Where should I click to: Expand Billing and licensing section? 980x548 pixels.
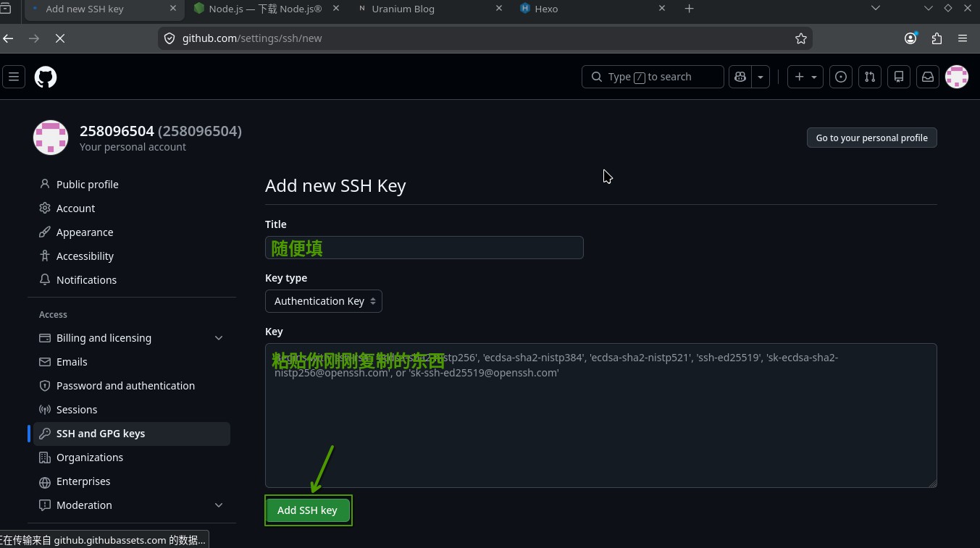click(x=132, y=338)
